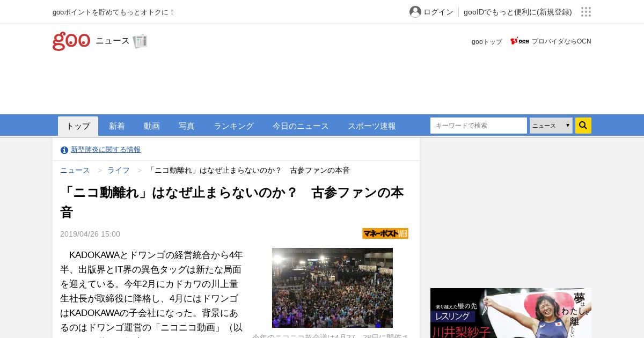Select the 今日のニュース tab

pos(301,126)
